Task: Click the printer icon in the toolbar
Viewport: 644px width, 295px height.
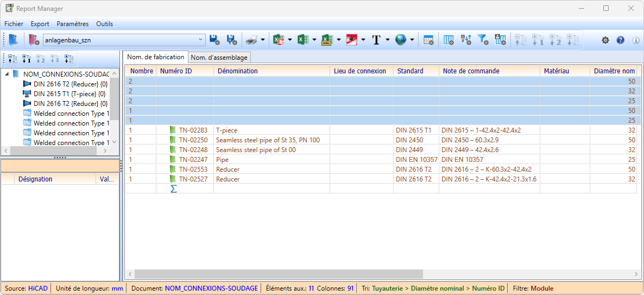Action: click(x=251, y=40)
